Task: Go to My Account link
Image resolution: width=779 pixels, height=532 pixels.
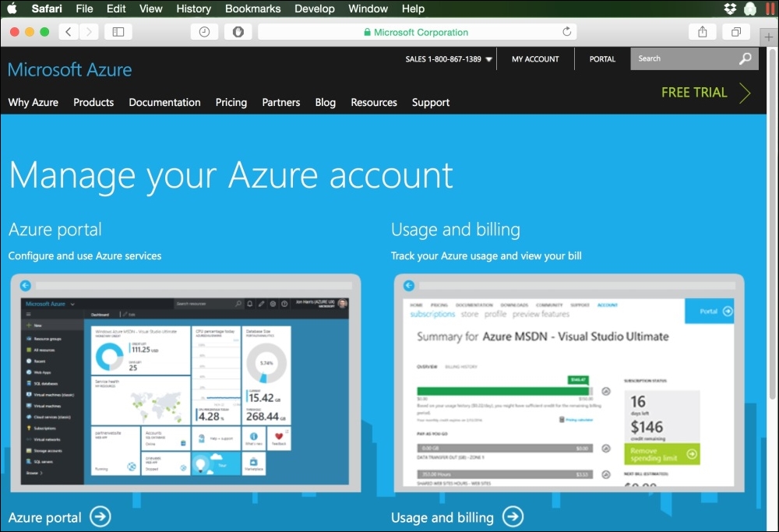Action: [536, 59]
